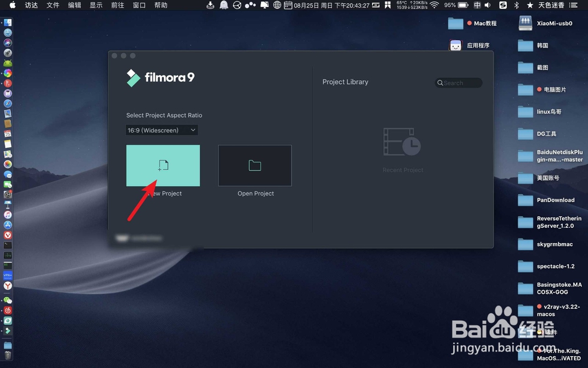Open the Notification Center list icon
Image resolution: width=588 pixels, height=368 pixels.
tap(573, 5)
